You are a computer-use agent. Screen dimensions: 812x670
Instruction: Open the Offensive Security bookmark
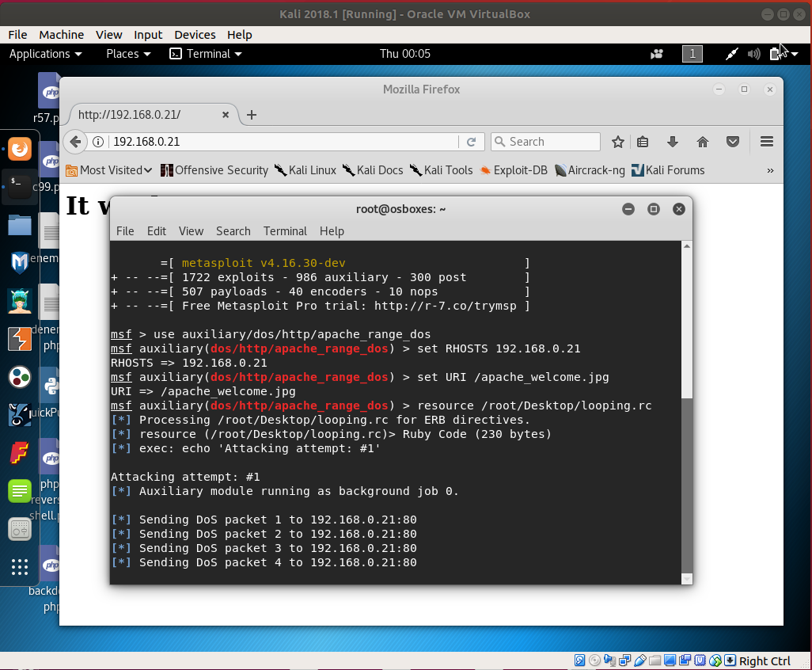214,170
